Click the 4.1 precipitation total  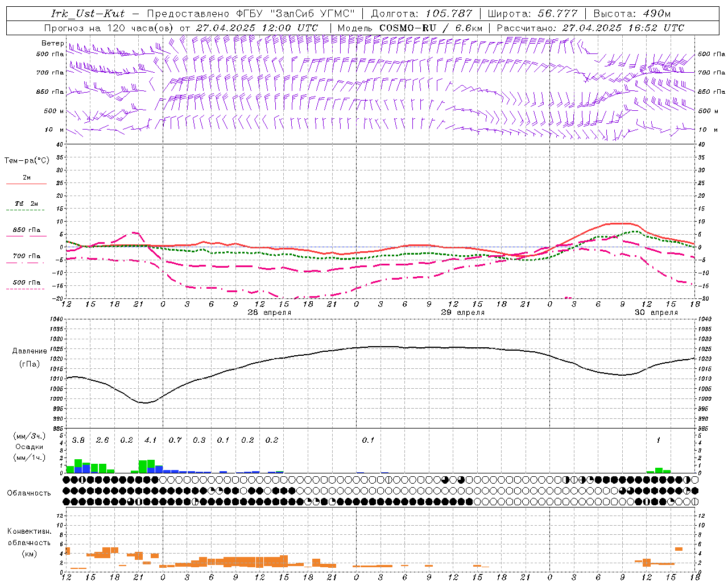point(151,440)
